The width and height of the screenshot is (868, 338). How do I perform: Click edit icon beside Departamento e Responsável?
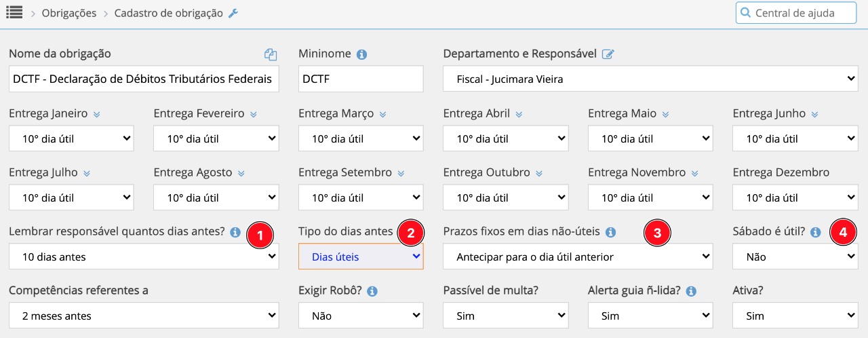tap(608, 54)
